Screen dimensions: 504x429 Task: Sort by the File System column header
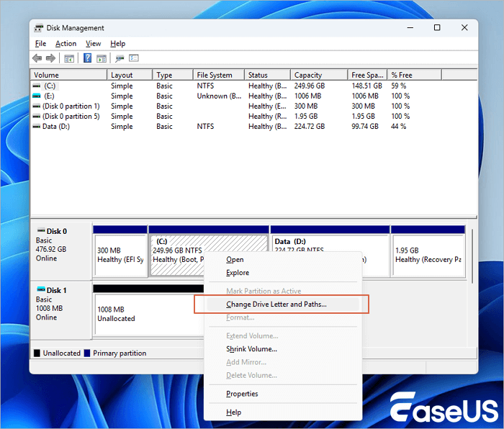point(215,75)
